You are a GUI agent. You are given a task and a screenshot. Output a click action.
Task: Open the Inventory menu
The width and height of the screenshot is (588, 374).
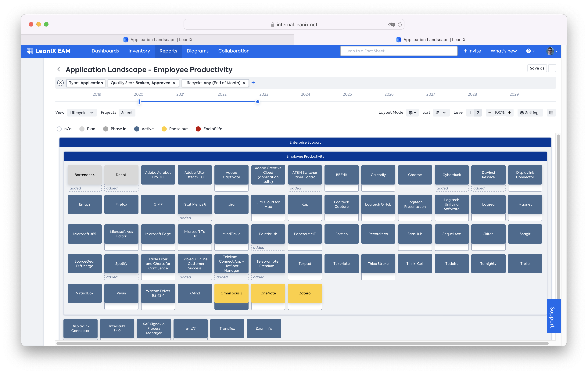pos(139,51)
